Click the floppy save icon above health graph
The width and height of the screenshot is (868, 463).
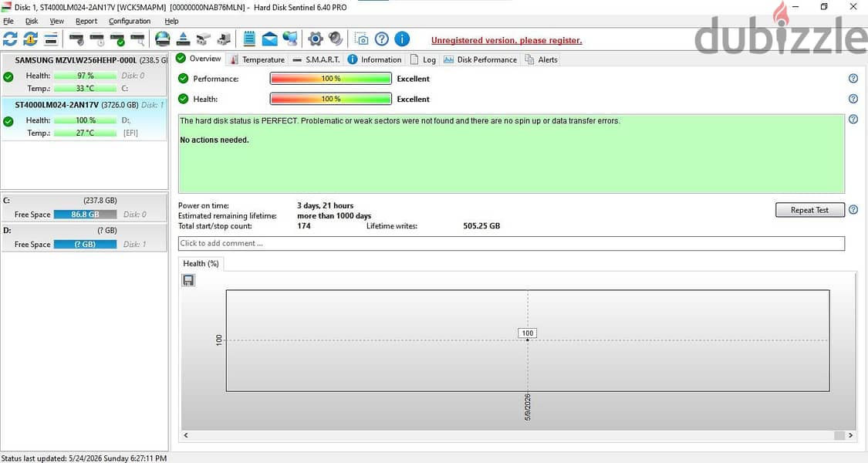coord(188,280)
